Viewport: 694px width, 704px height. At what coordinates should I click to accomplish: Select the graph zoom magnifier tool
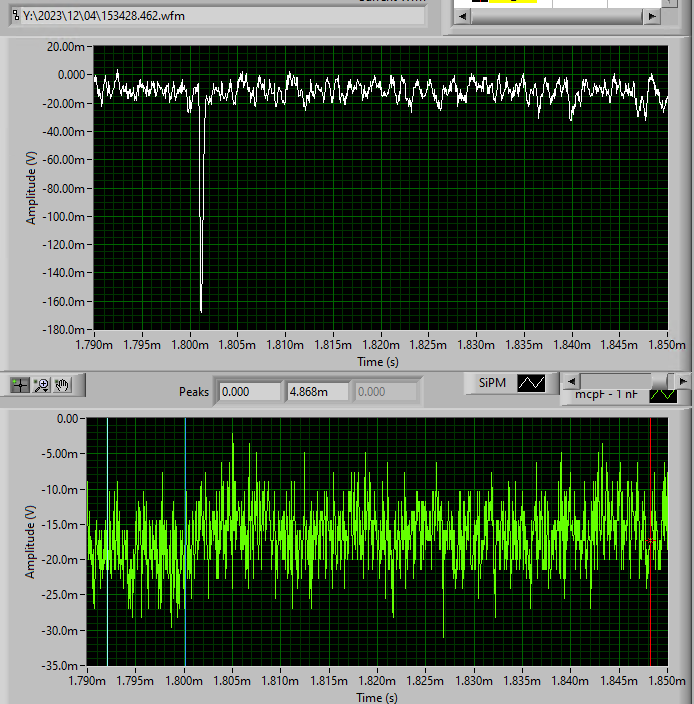[x=41, y=384]
